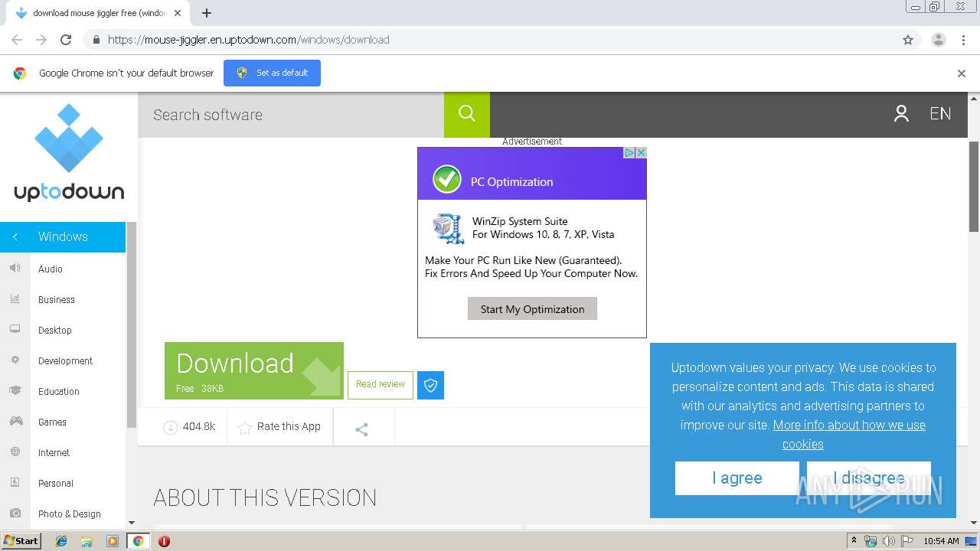The image size is (980, 551).
Task: Open the Chrome profile avatar
Action: 939,40
